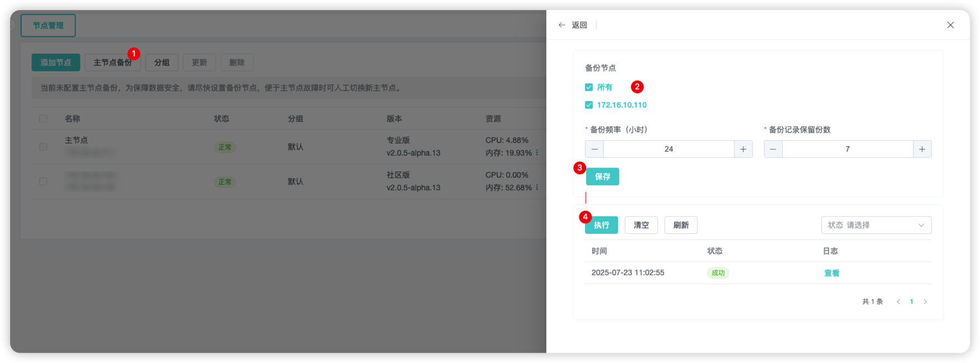Toggle select-all checkbox in table header
980x363 pixels.
[x=43, y=119]
